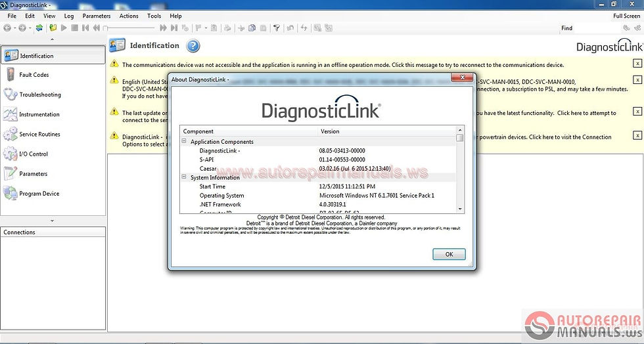Click the log playback position slider
This screenshot has width=644, height=344.
pos(129,28)
